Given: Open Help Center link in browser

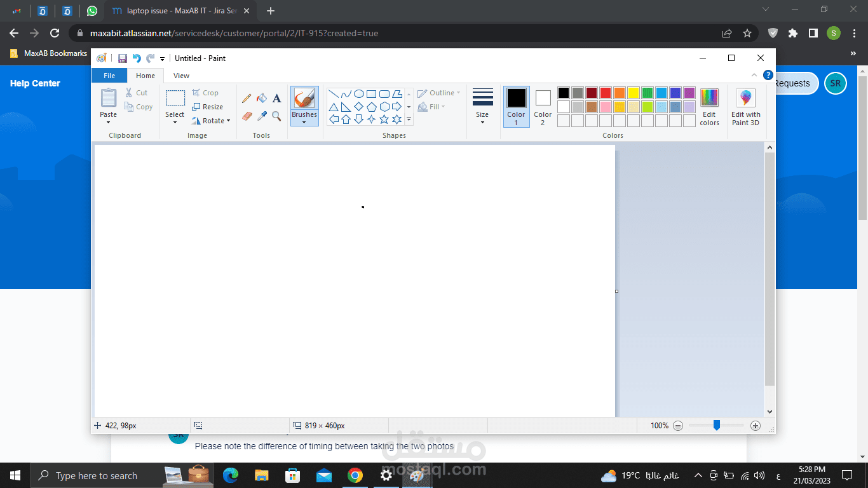Looking at the screenshot, I should 35,83.
